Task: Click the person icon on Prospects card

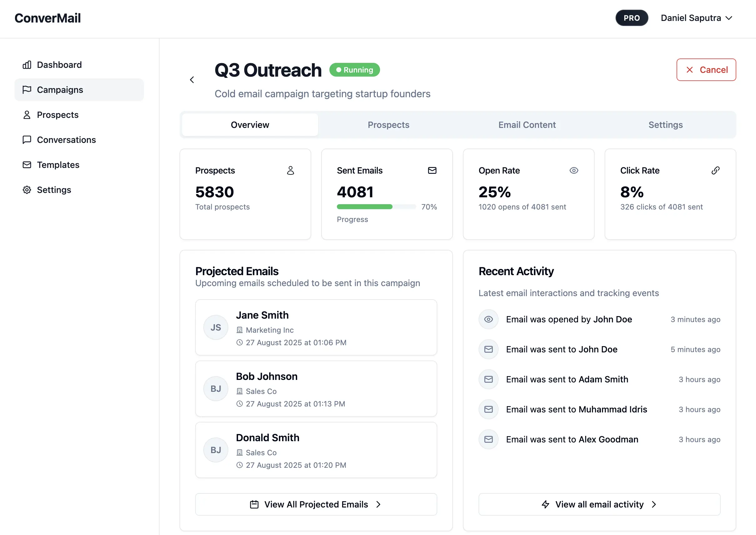Action: (290, 170)
